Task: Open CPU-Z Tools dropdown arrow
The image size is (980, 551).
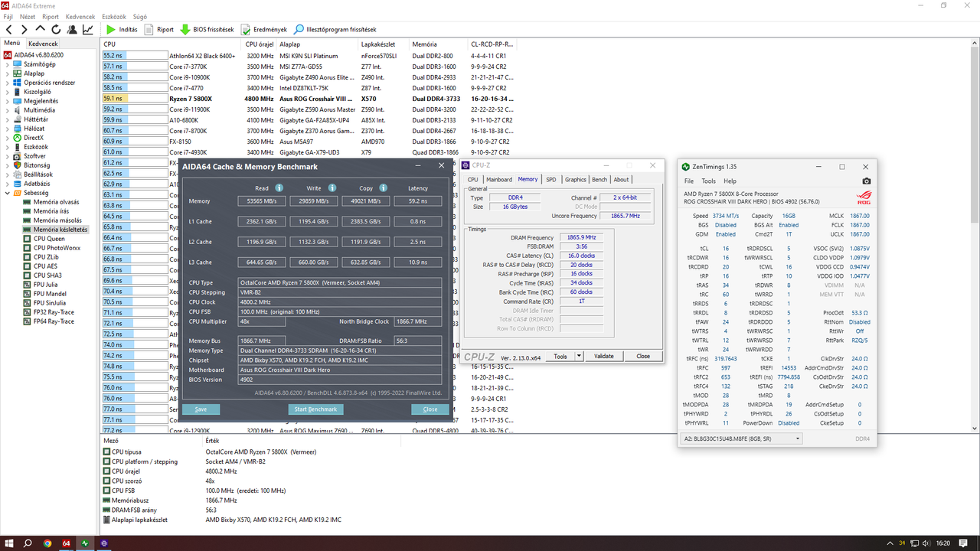Action: click(580, 356)
